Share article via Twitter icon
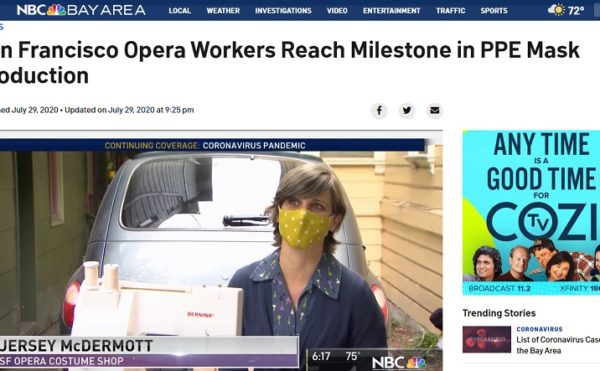 407,111
